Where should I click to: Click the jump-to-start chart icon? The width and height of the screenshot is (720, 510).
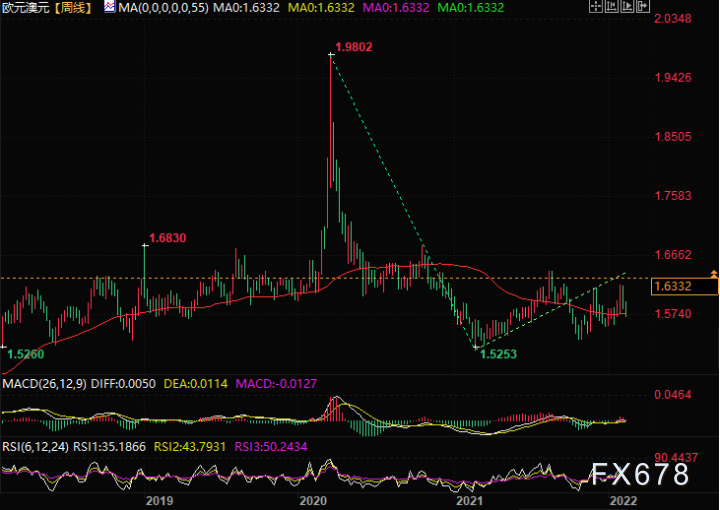[612, 6]
